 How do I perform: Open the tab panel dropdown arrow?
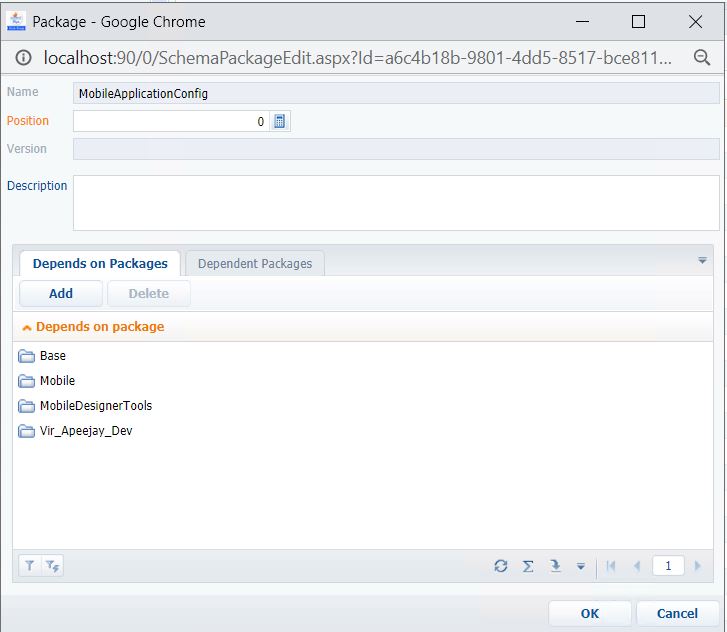[x=702, y=260]
